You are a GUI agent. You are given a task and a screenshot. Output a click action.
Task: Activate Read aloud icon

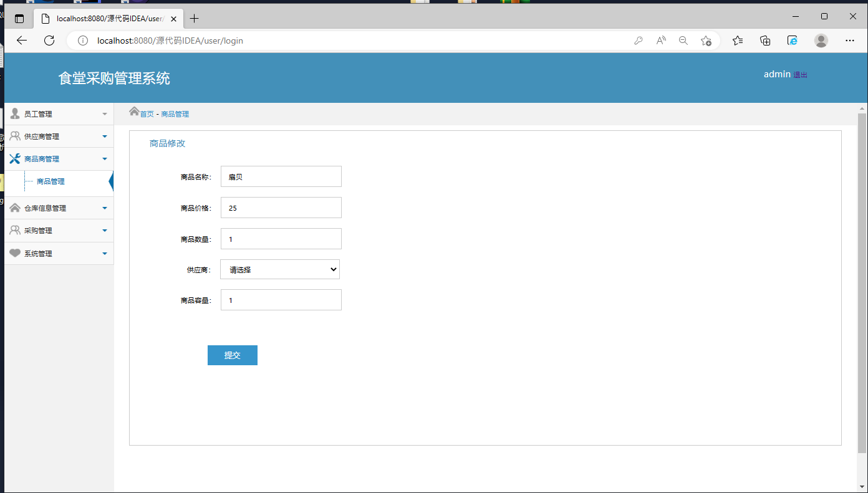pyautogui.click(x=661, y=41)
